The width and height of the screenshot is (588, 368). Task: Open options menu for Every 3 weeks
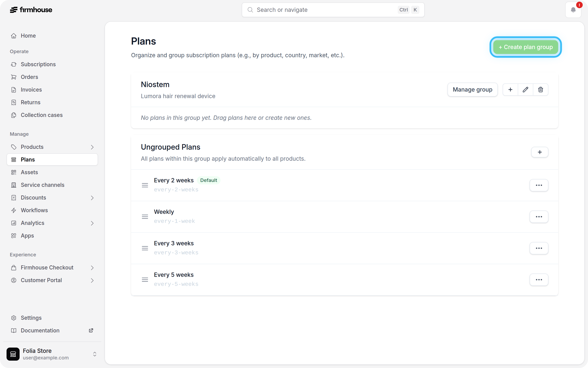(539, 248)
